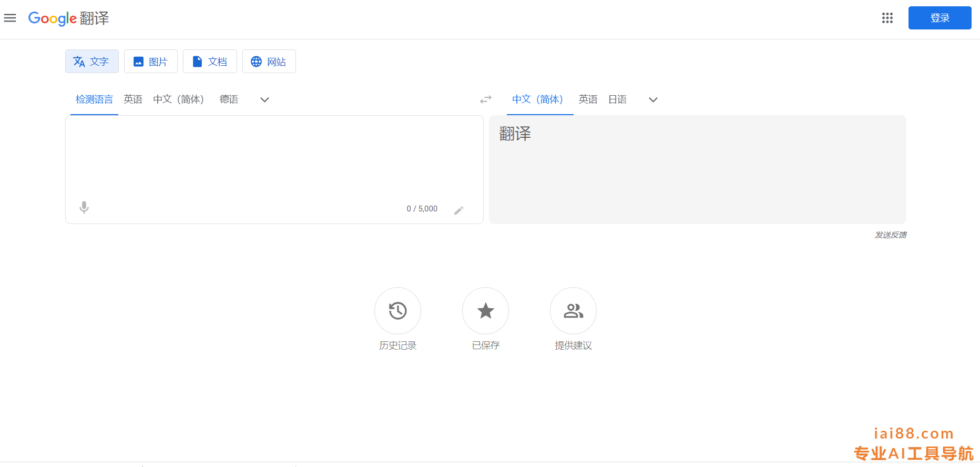Screen dimensions: 980x467
Task: Open 提供建议 contribute people icon
Action: (573, 311)
